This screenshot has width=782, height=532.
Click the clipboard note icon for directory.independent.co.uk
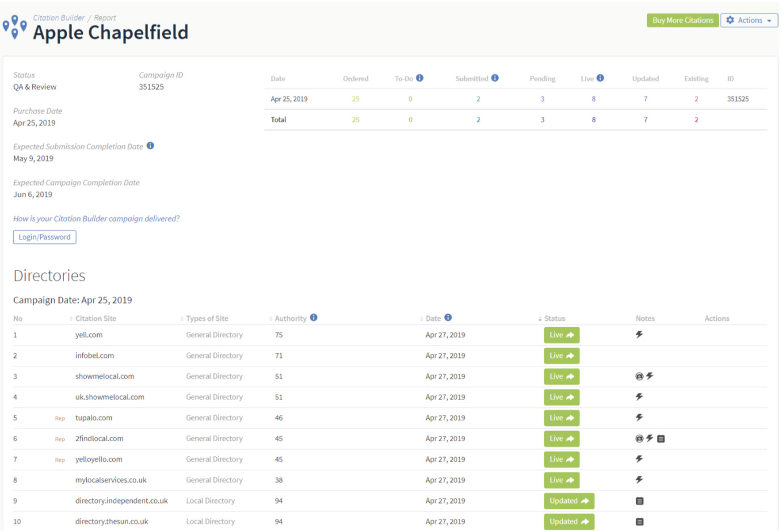tap(640, 501)
